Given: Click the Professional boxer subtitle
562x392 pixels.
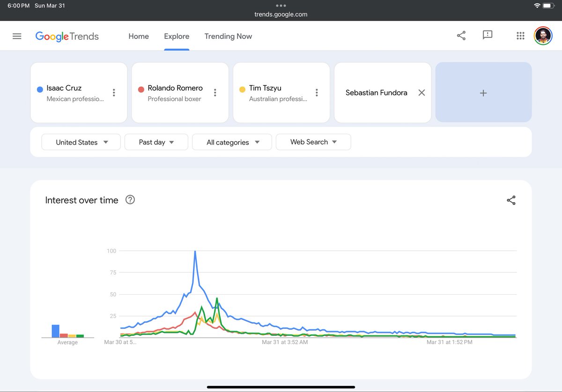Looking at the screenshot, I should click(174, 99).
